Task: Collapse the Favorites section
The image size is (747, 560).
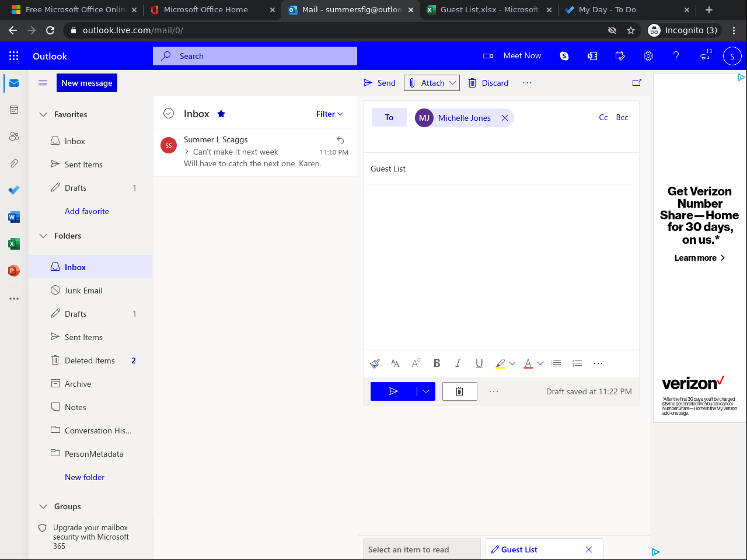Action: pyautogui.click(x=43, y=114)
